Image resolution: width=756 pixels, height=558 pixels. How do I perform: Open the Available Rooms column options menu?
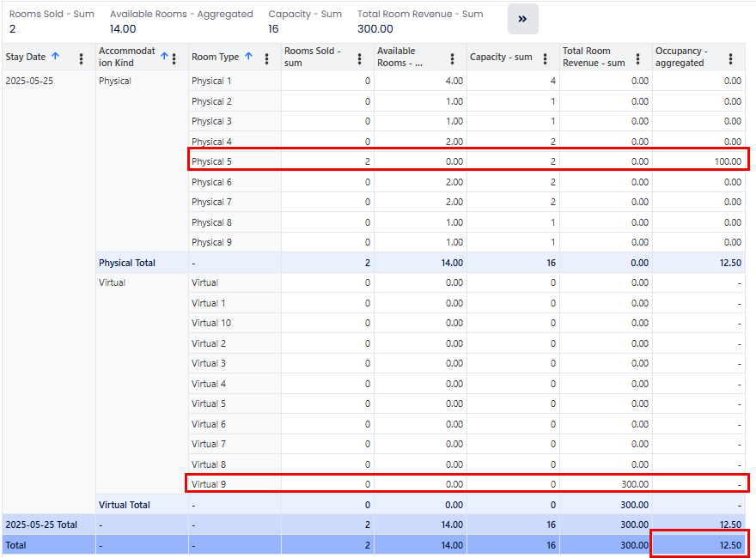click(x=453, y=58)
